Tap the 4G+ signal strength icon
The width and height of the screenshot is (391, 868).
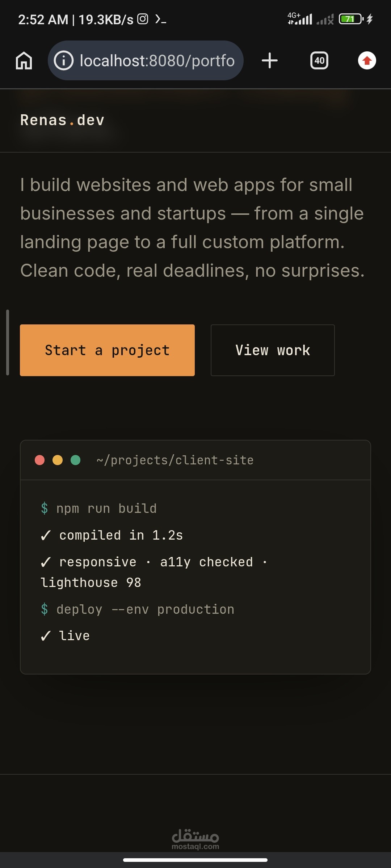(300, 18)
